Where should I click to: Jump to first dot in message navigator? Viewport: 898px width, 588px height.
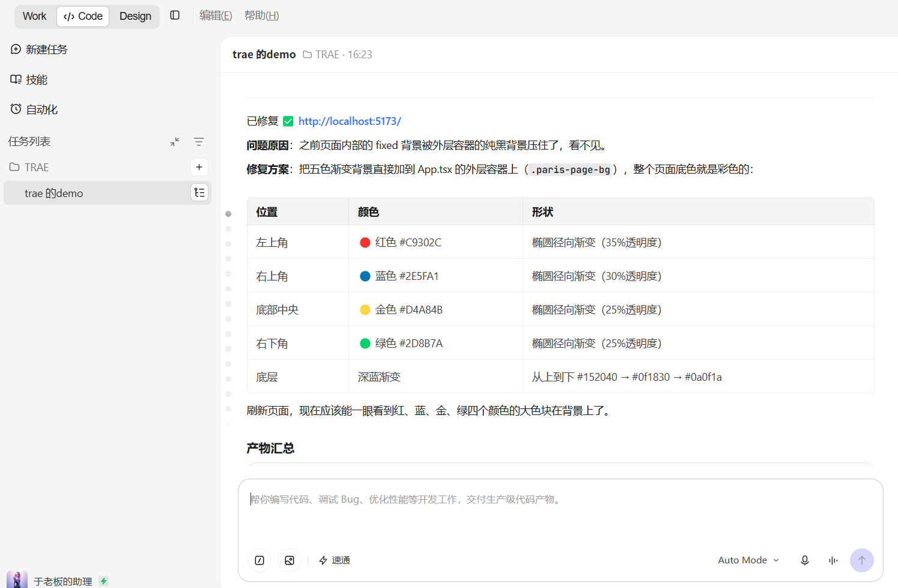tap(228, 214)
